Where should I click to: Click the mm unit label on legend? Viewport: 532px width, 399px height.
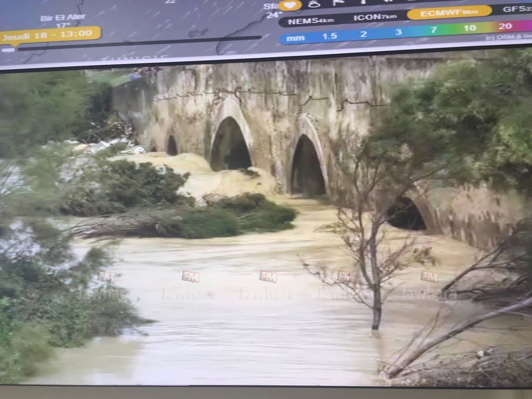point(295,38)
